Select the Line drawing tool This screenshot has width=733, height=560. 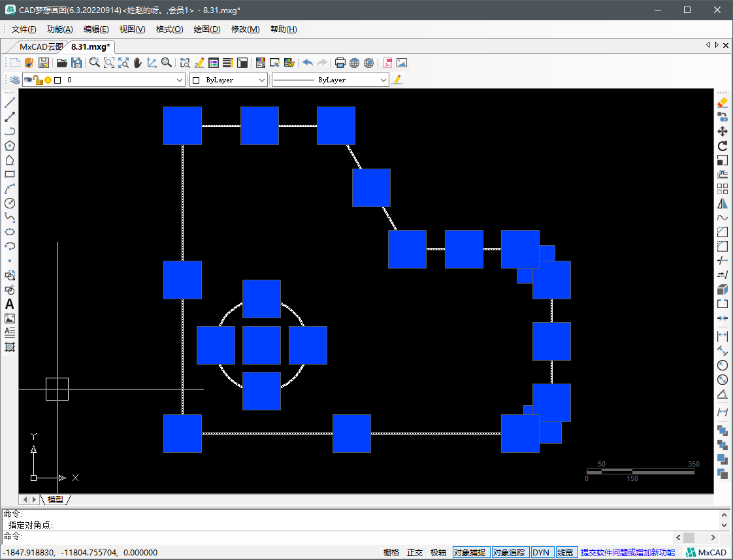tap(9, 103)
